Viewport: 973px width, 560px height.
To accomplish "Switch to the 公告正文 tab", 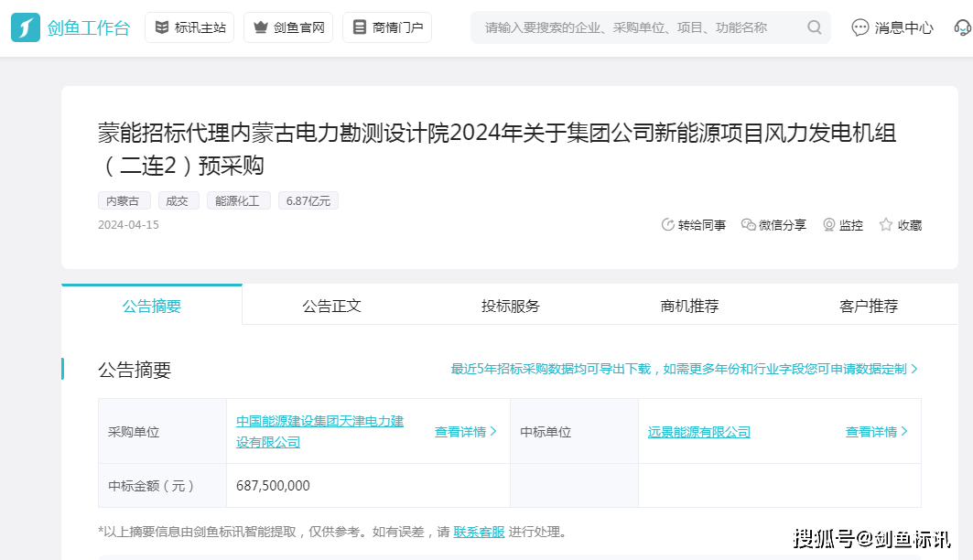I will pyautogui.click(x=331, y=306).
